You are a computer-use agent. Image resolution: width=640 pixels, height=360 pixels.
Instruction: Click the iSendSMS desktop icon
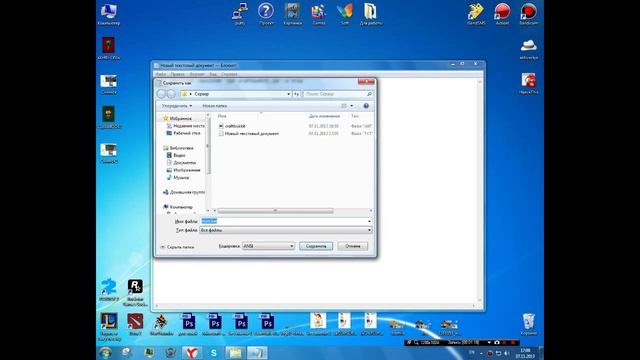476,14
